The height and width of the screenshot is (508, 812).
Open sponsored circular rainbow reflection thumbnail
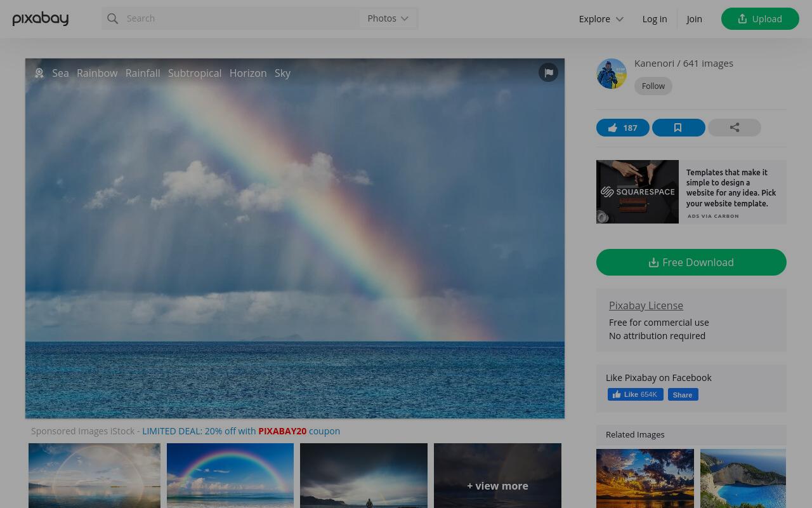coord(95,476)
